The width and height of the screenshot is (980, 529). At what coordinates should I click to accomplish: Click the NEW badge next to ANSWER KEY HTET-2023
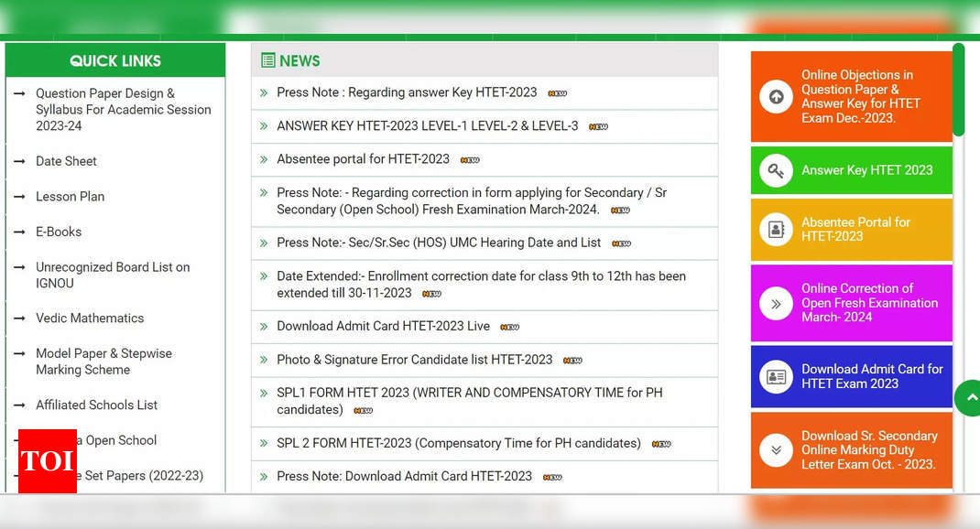point(598,126)
